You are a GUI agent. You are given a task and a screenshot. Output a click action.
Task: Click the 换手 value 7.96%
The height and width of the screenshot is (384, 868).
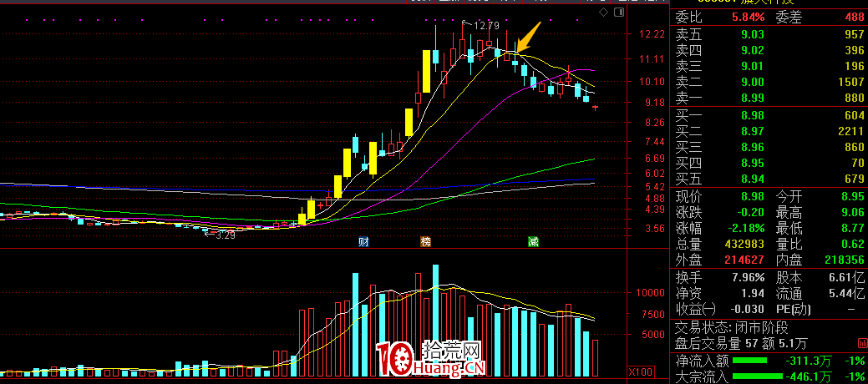pyautogui.click(x=749, y=277)
